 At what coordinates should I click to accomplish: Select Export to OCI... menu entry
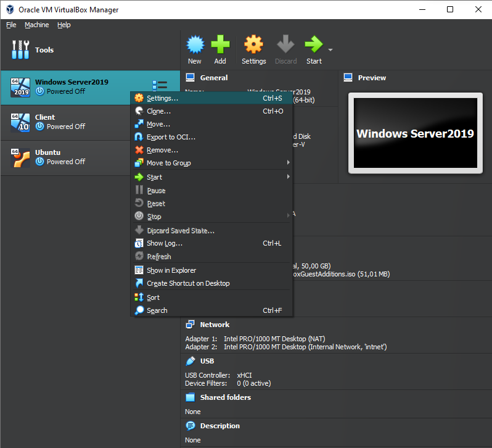[x=171, y=137]
